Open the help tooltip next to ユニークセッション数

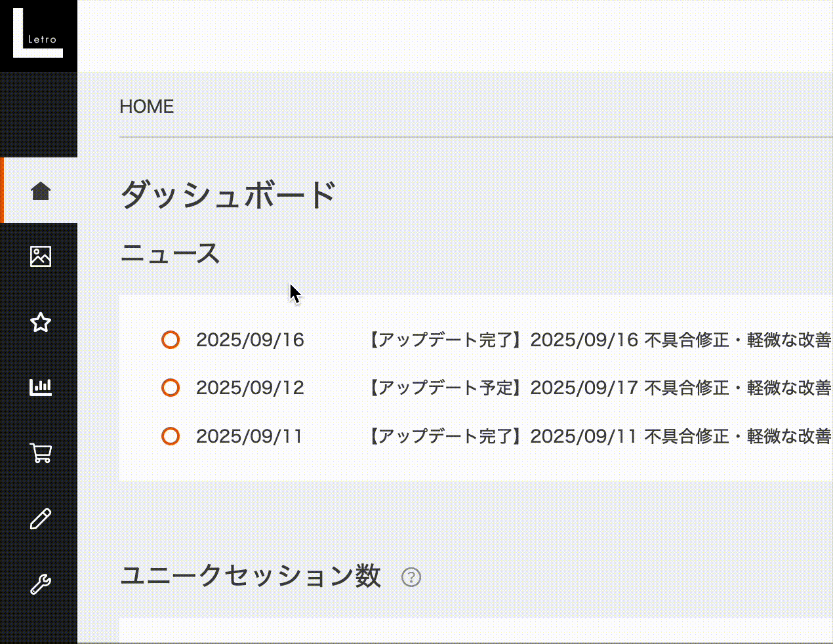(410, 578)
